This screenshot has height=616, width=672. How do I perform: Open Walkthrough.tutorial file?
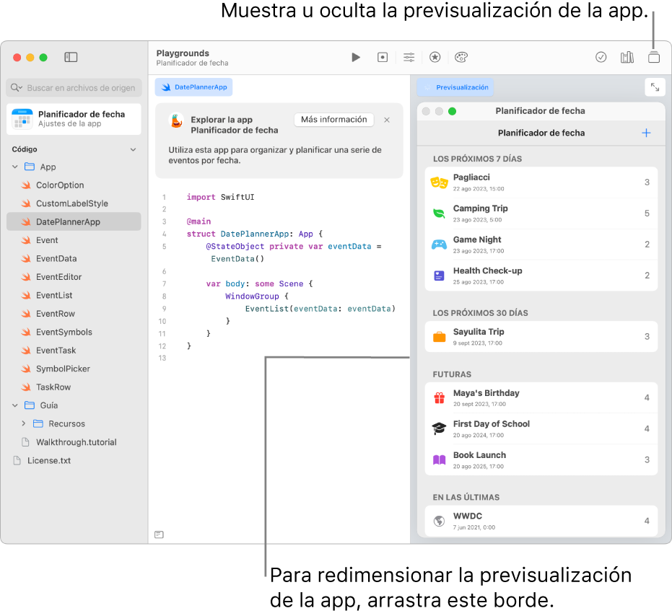[x=74, y=442]
